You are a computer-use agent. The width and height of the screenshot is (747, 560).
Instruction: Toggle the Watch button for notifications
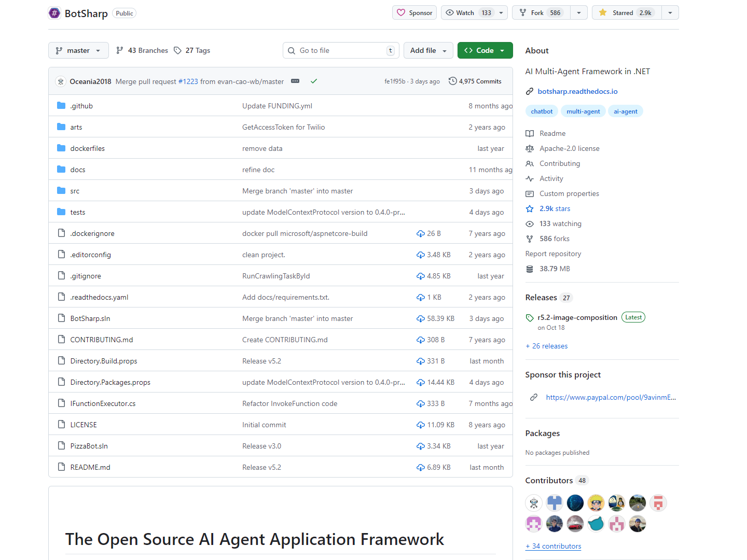(x=468, y=13)
